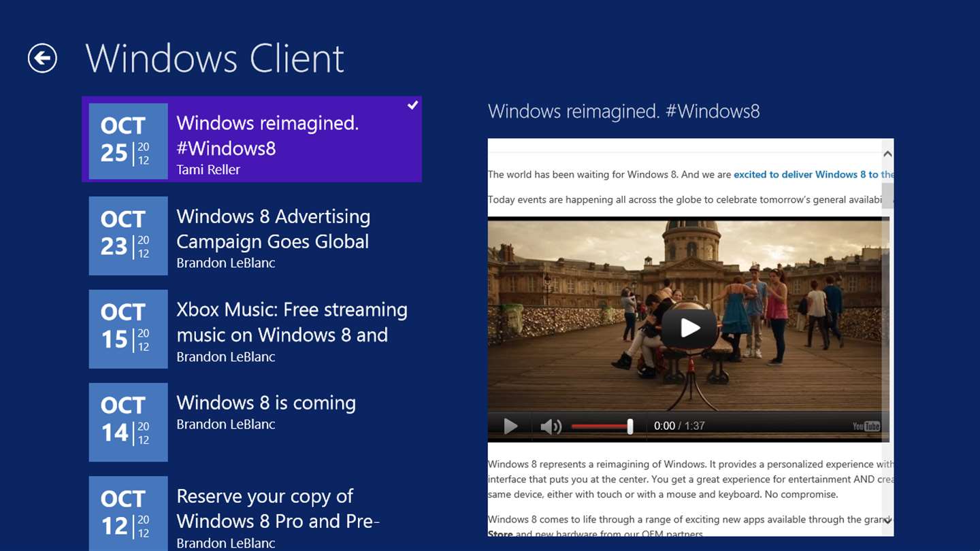Click the small play button in video controls
Image resolution: width=980 pixels, height=551 pixels.
point(510,427)
